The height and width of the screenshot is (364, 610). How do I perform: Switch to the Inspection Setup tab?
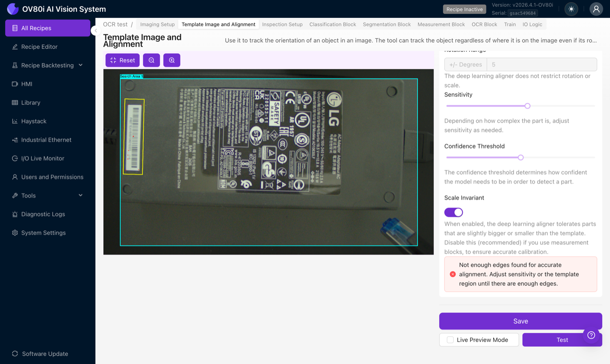click(x=282, y=24)
